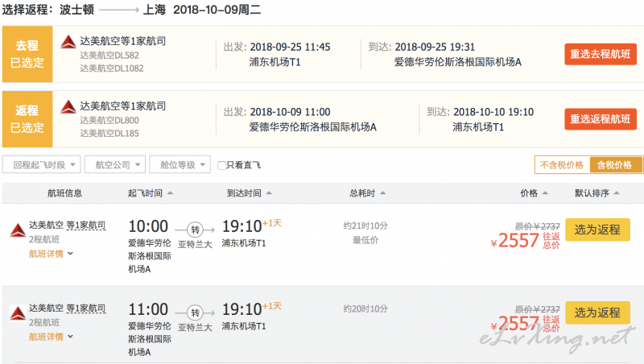Image resolution: width=644 pixels, height=364 pixels.
Task: Click the 10:00 departure time
Action: point(148,226)
